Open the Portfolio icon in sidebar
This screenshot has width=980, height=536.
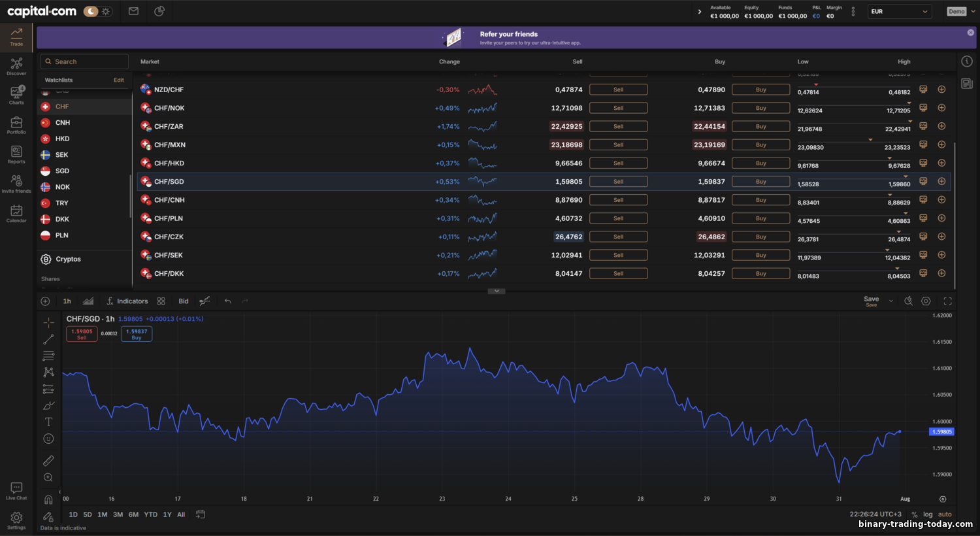[x=16, y=125]
